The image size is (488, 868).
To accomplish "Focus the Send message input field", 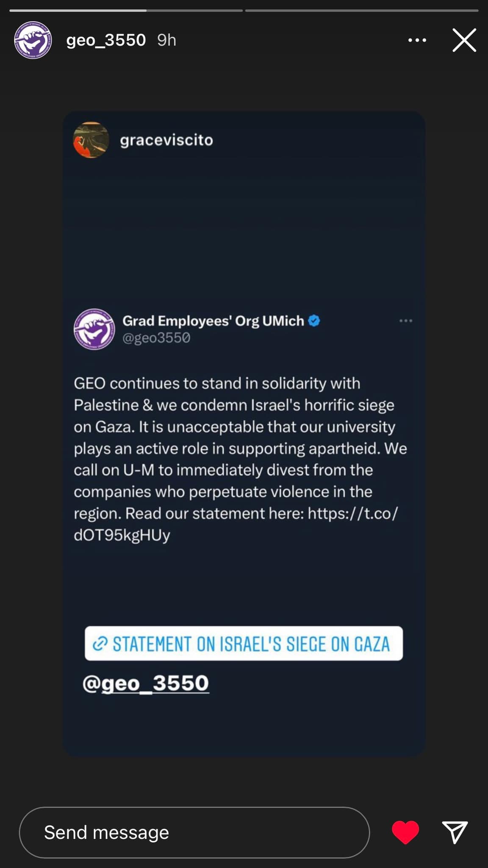I will [x=194, y=832].
